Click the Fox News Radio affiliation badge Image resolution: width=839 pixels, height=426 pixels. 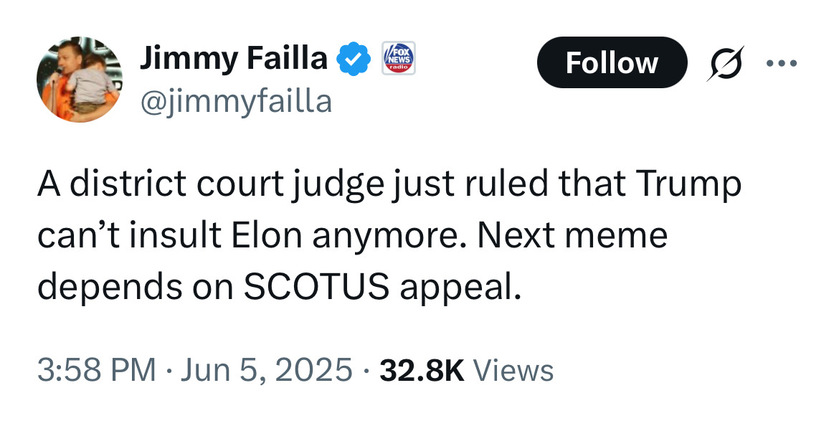[400, 61]
